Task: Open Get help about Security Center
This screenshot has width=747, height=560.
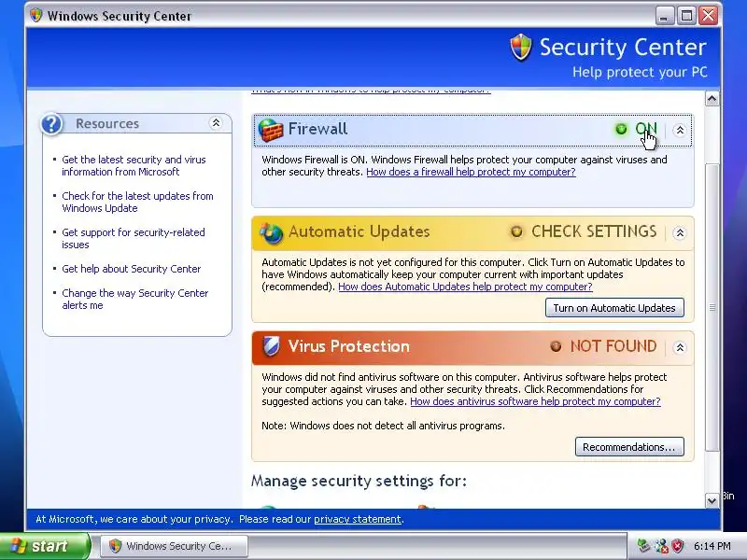Action: click(132, 269)
